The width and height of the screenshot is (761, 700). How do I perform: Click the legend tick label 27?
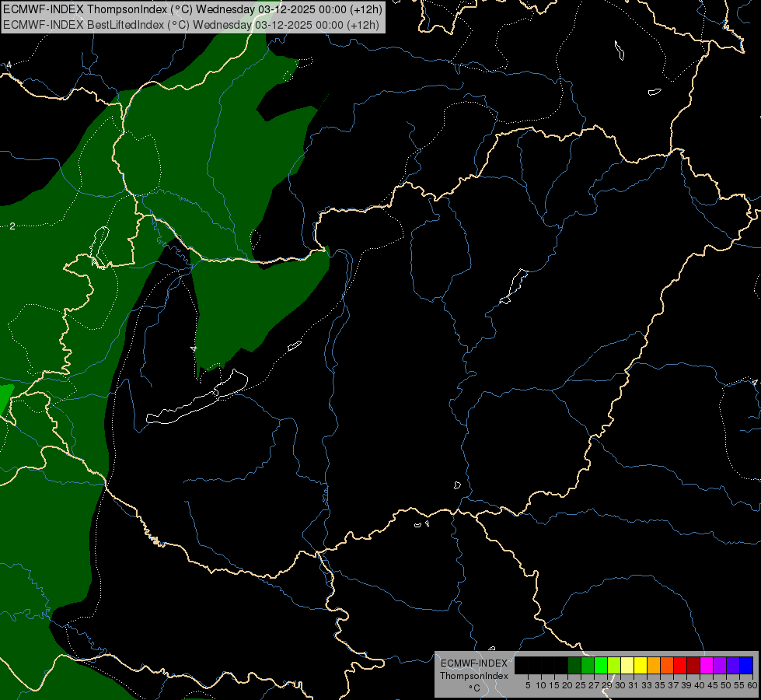pos(594,685)
